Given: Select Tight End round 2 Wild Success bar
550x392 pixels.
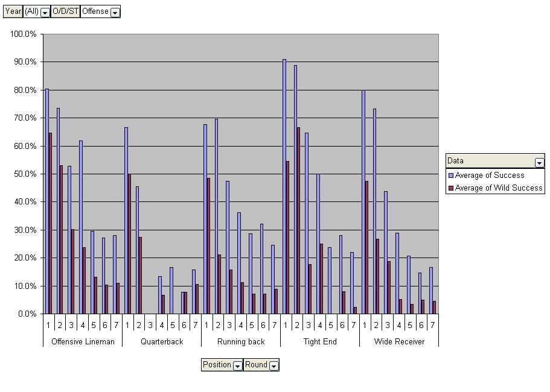Looking at the screenshot, I should (299, 220).
